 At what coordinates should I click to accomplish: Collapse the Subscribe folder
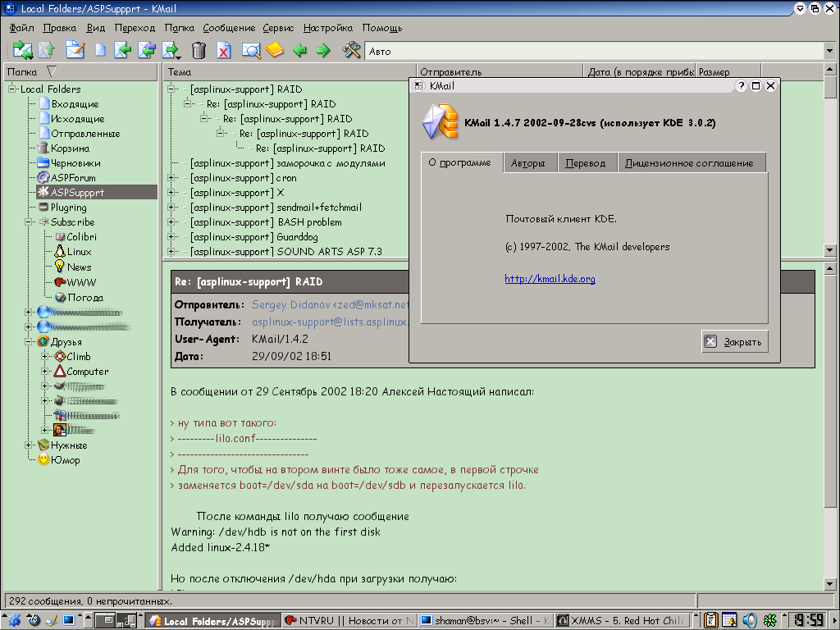(29, 221)
